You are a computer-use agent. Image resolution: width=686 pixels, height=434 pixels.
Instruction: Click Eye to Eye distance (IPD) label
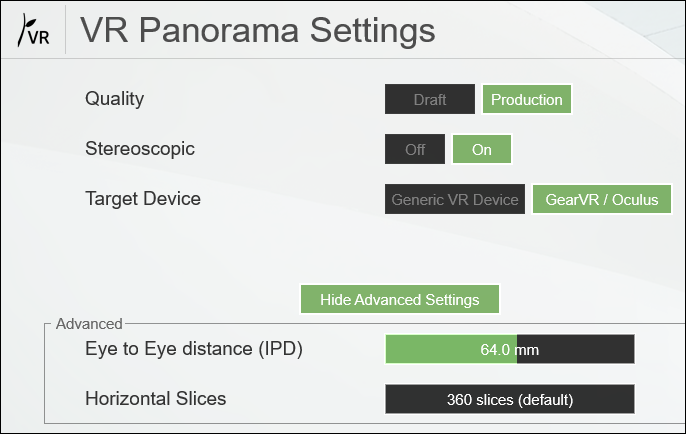pos(194,349)
